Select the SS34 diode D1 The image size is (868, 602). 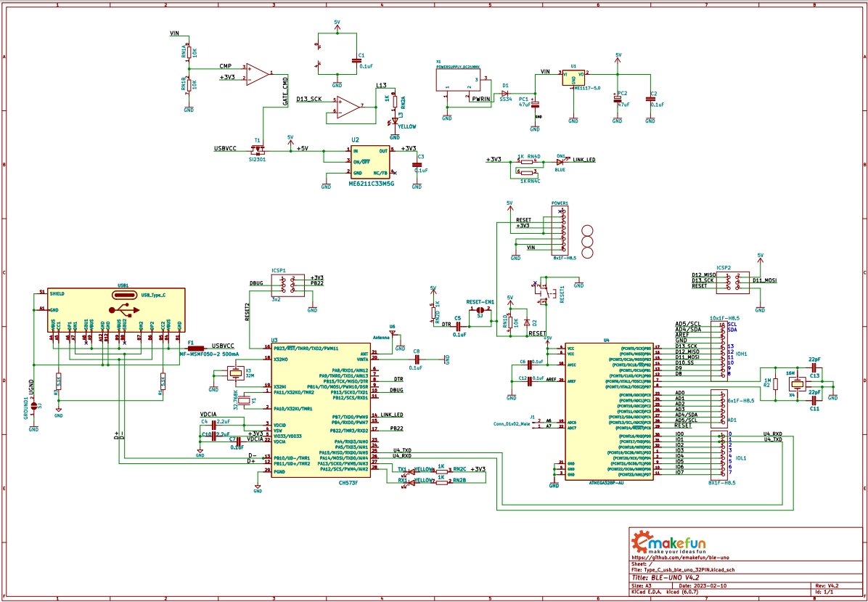click(x=504, y=94)
